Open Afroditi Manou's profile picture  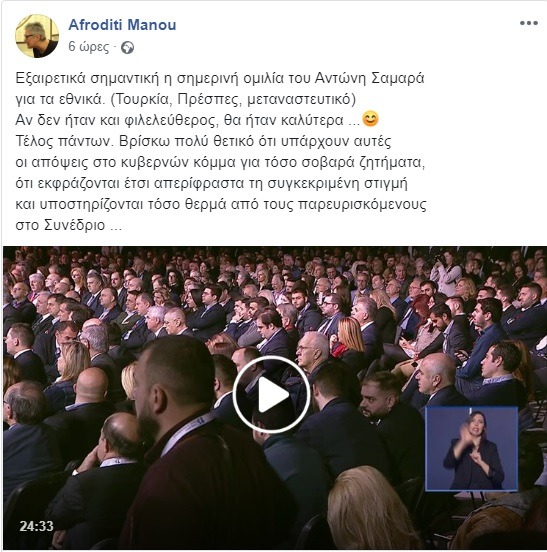point(37,36)
